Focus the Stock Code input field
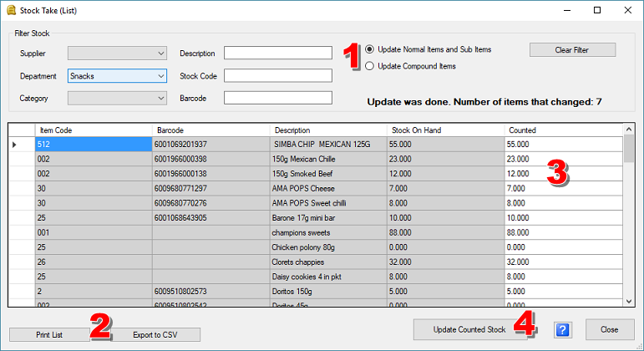Viewport: 644px width, 351px height. click(x=277, y=76)
